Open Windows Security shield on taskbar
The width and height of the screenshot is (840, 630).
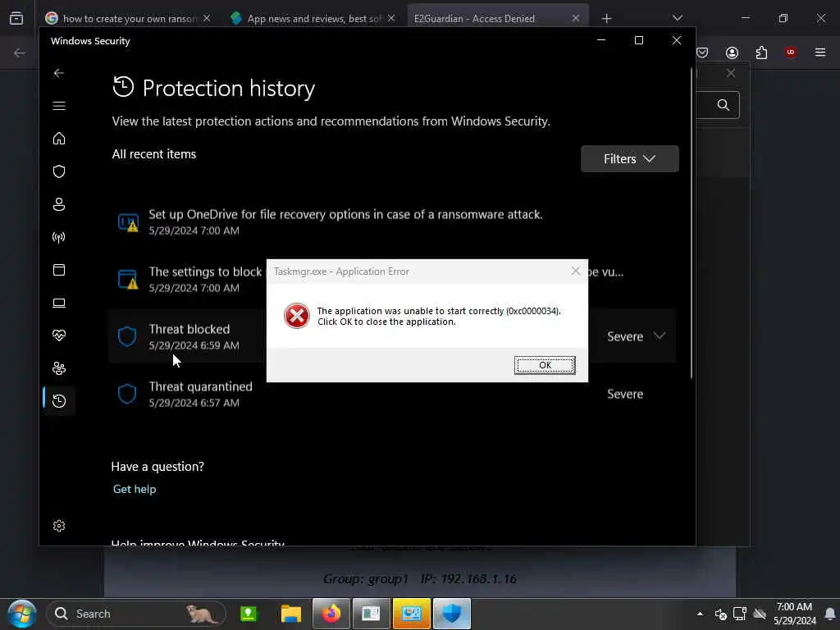pyautogui.click(x=452, y=614)
